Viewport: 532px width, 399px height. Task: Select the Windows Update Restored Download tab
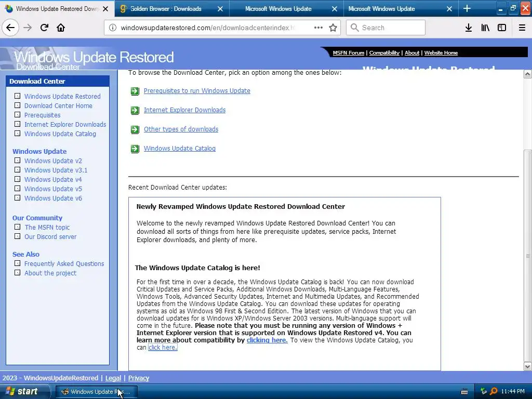tap(57, 9)
